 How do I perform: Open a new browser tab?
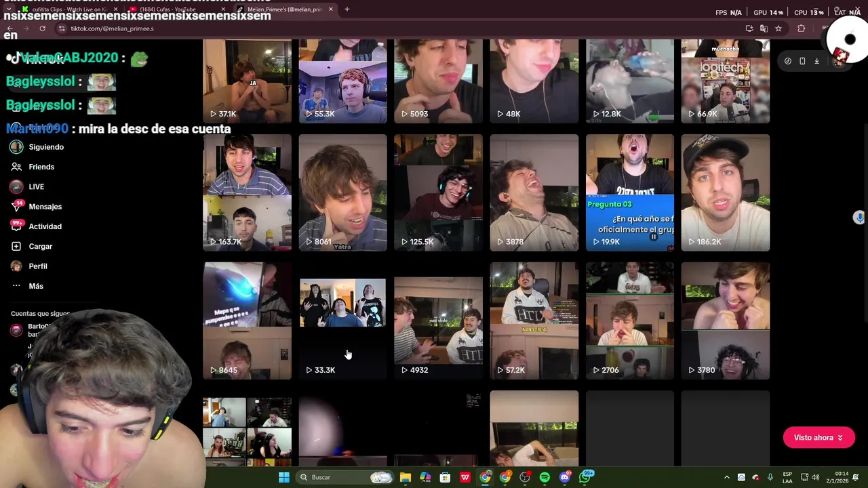pos(347,9)
